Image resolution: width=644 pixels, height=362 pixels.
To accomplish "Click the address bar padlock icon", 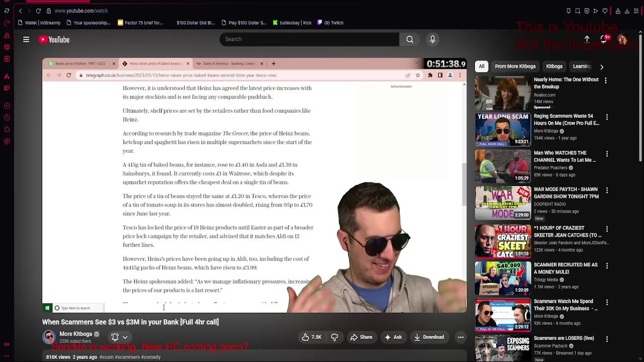I will [48, 11].
